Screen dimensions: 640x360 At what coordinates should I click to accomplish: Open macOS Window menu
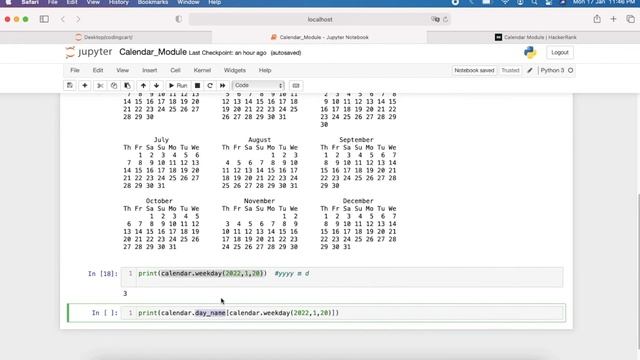188,2
